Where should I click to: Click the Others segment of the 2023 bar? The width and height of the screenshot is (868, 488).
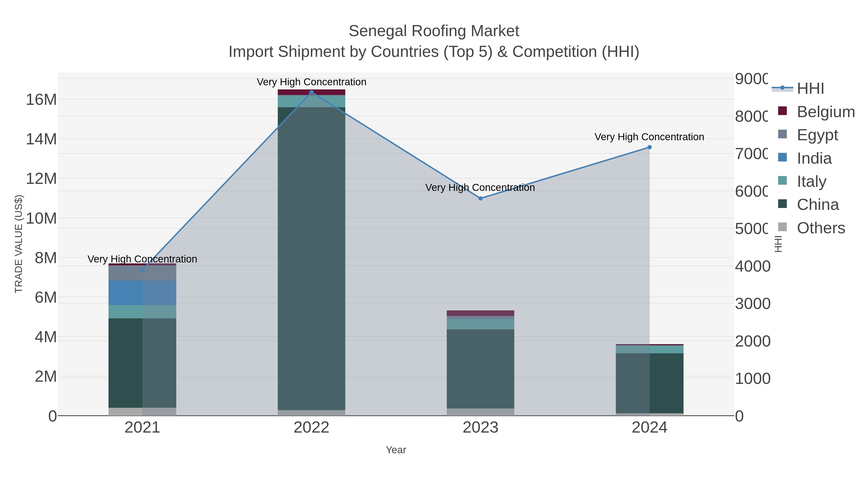click(481, 412)
